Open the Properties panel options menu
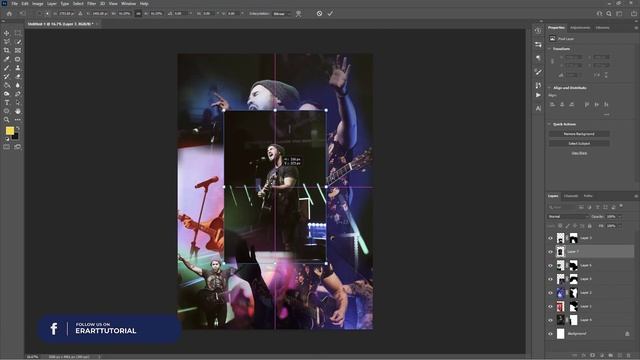This screenshot has width=640, height=360. pos(636,28)
